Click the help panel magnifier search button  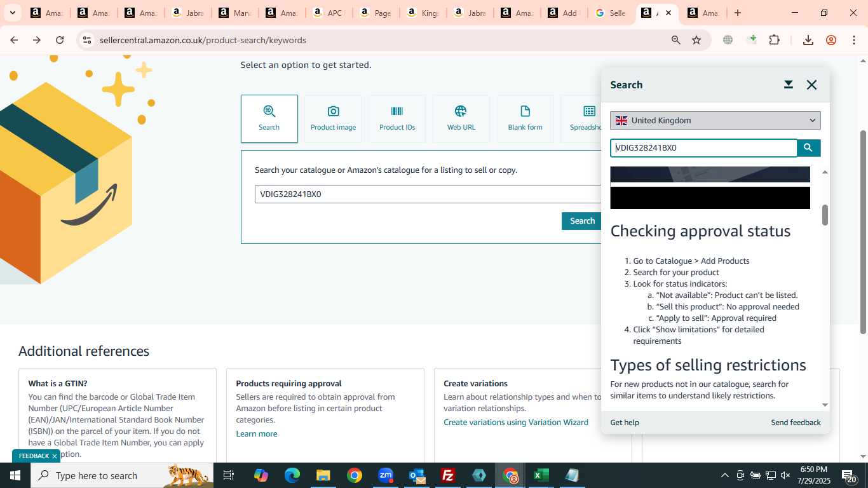click(x=808, y=148)
